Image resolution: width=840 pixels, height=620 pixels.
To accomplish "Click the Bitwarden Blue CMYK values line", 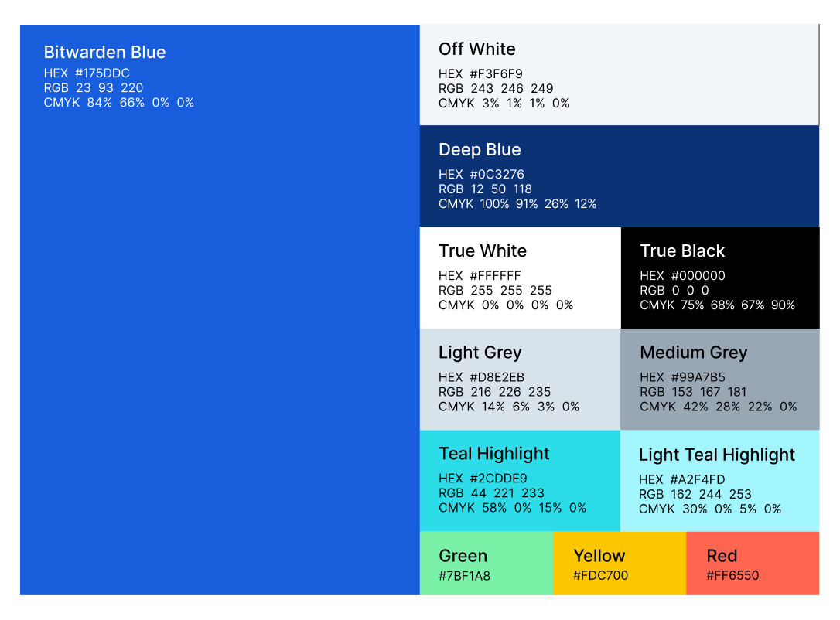I will click(118, 103).
